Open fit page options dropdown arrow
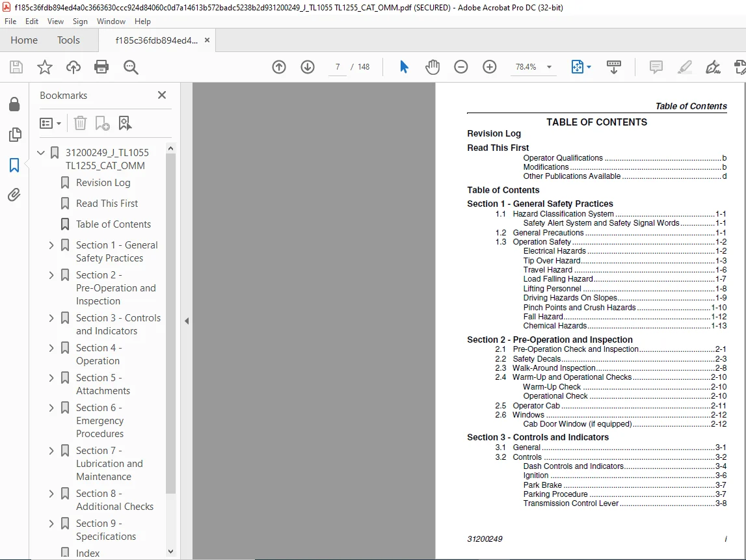The width and height of the screenshot is (746, 560). pyautogui.click(x=589, y=67)
